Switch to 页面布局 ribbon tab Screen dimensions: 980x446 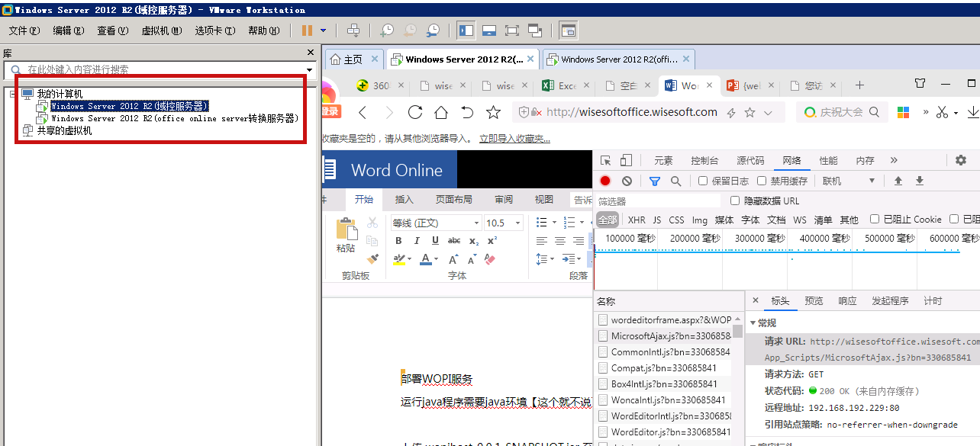(454, 200)
